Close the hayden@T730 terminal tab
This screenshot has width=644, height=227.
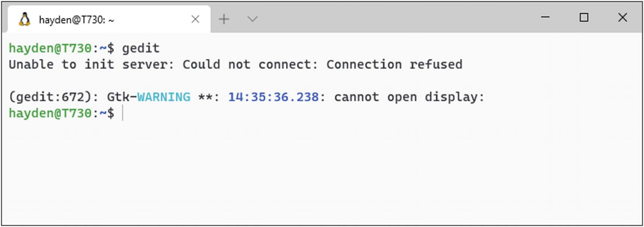pyautogui.click(x=195, y=19)
